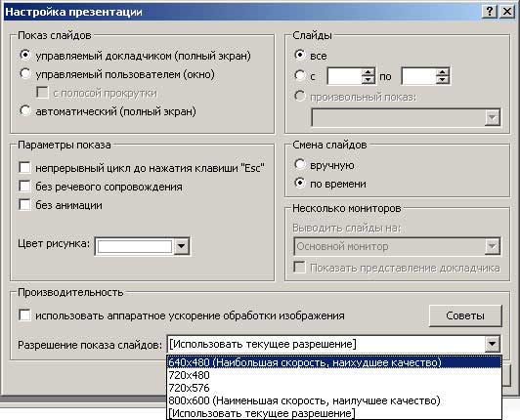520x420 pixels.
Task: Choose 640x480 resolution from the list
Action: (334, 362)
